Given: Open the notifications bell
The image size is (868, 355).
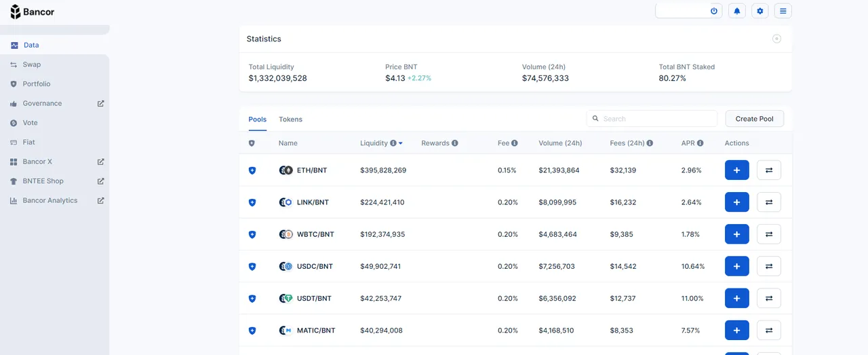Looking at the screenshot, I should [737, 11].
